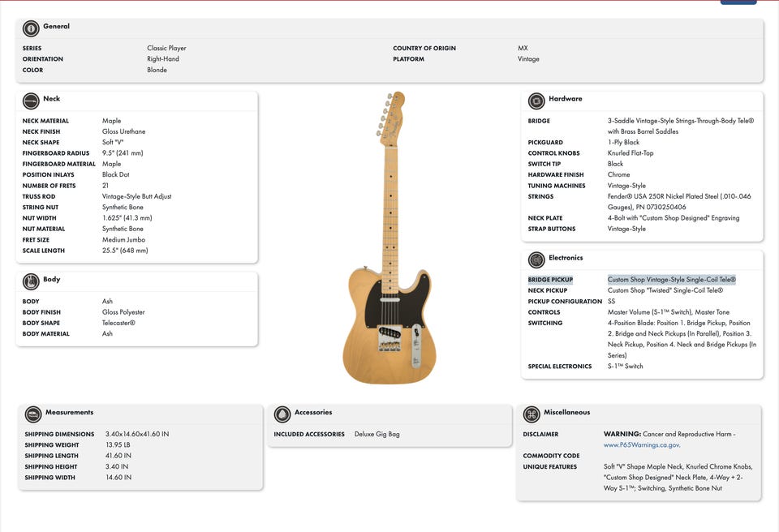Click the Hardware section heading
779x532 pixels.
tap(565, 99)
